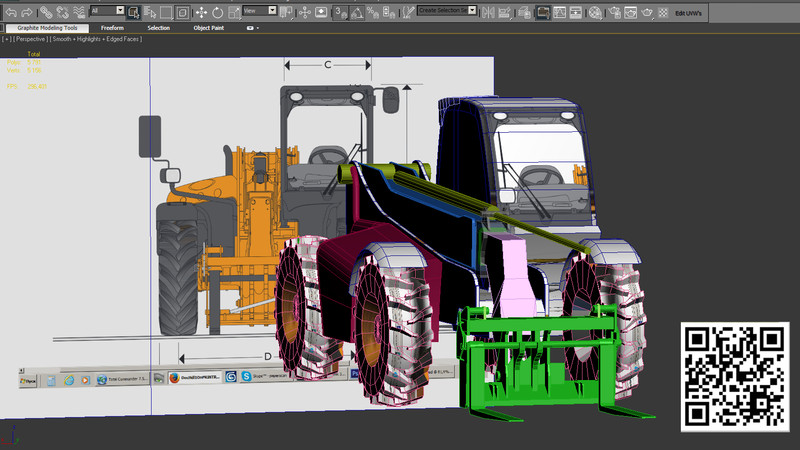Open the Mirror tool

(487, 12)
